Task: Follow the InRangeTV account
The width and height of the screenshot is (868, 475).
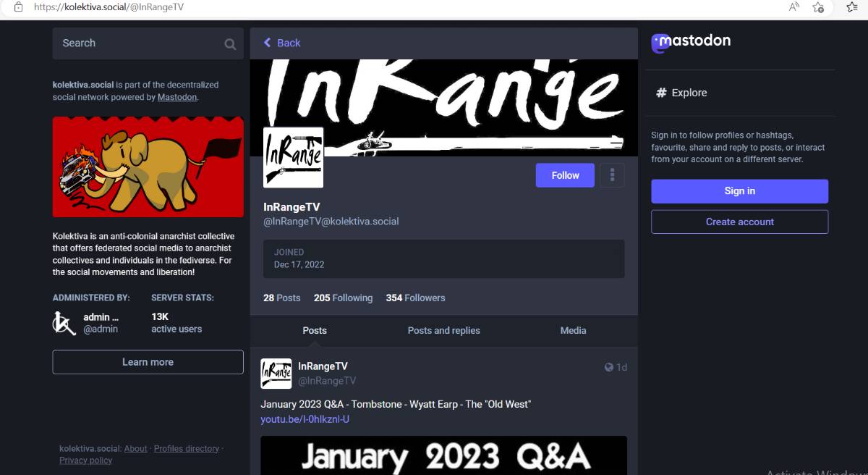Action: tap(565, 175)
